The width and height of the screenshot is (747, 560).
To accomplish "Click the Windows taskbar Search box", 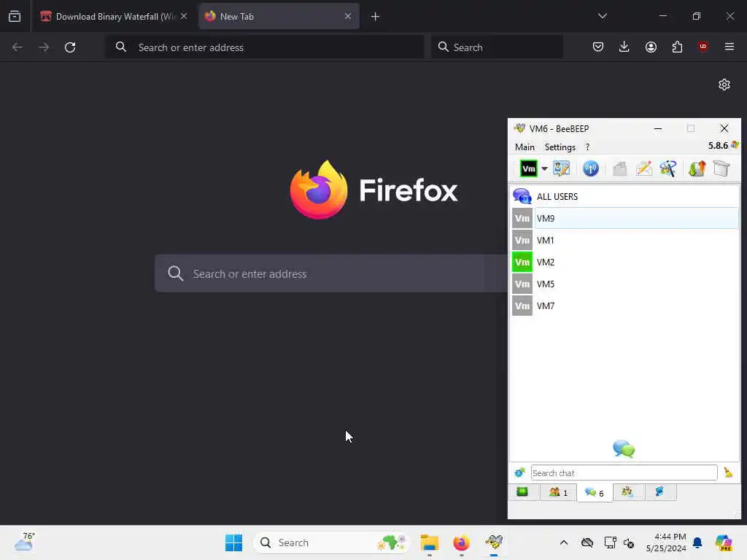I will [332, 542].
